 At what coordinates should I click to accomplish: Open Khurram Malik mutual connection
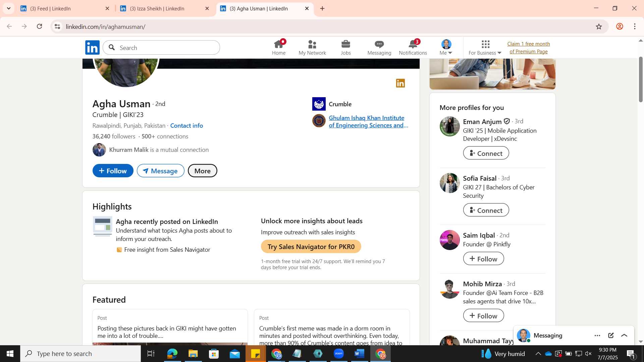pos(129,149)
